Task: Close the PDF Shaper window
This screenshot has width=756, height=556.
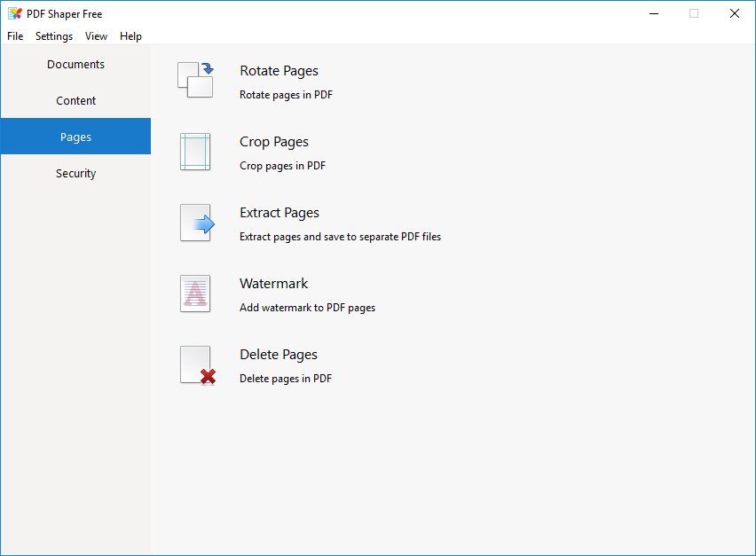Action: point(735,13)
